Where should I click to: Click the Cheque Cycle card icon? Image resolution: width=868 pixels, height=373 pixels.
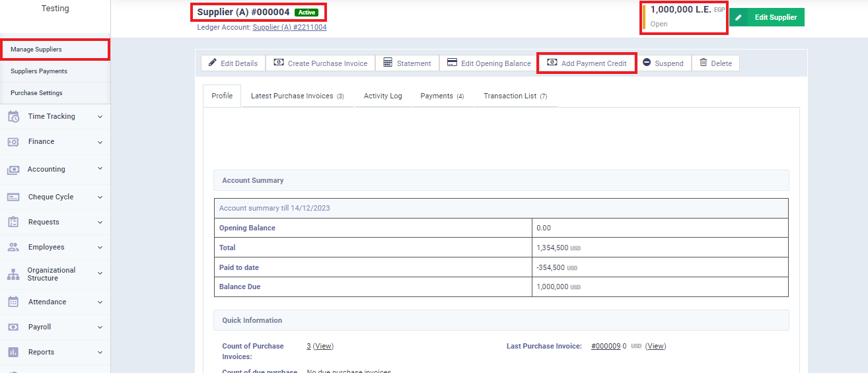tap(13, 197)
